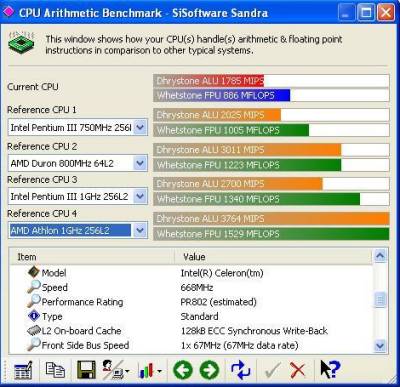The height and width of the screenshot is (387, 400).
Task: Click the Whetstone FPU 1340 MFLOPS bar
Action: pos(257,199)
